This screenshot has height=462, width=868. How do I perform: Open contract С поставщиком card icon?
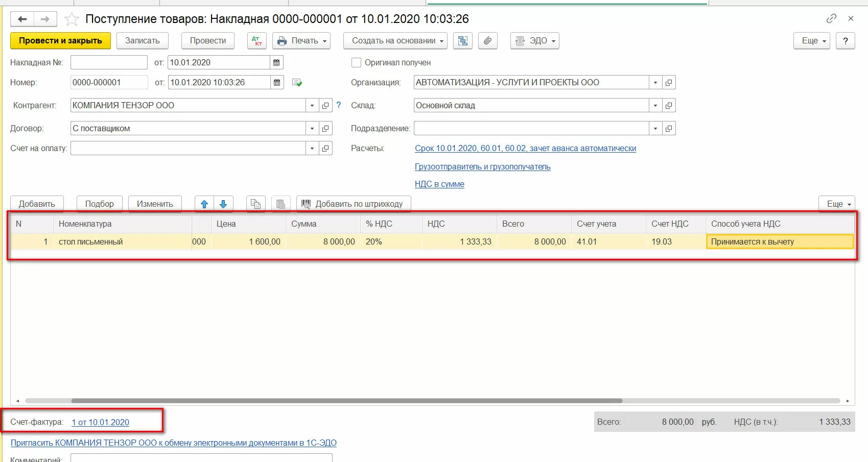coord(325,128)
